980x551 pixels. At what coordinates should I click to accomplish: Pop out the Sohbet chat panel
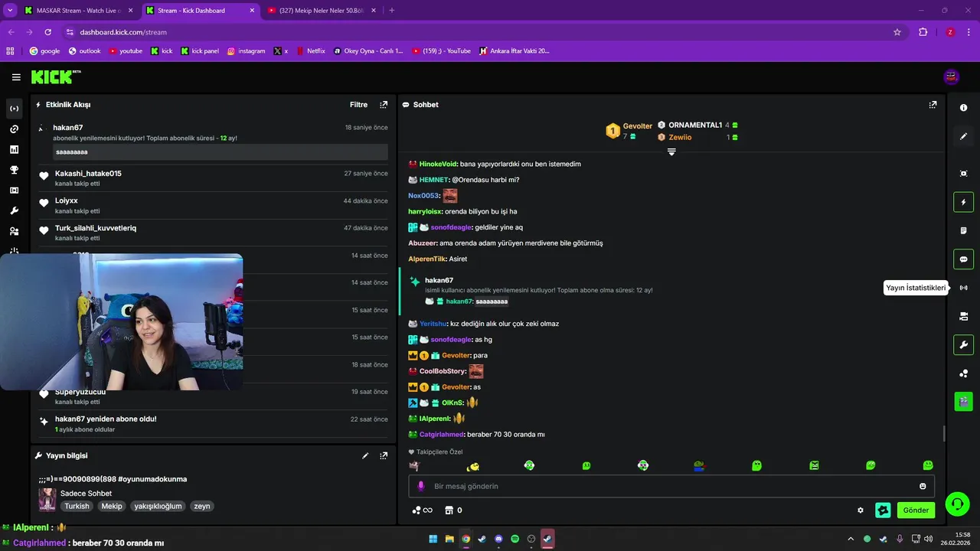click(x=933, y=105)
